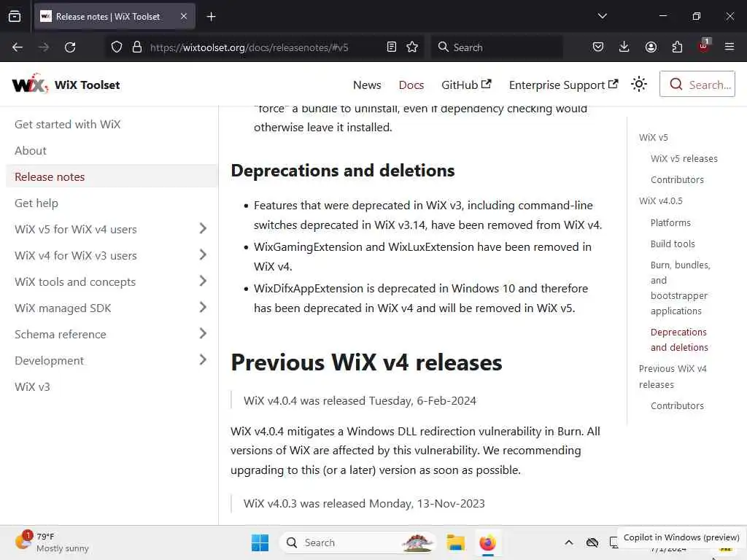Image resolution: width=747 pixels, height=560 pixels.
Task: Expand Schema reference chevron
Action: tap(203, 333)
